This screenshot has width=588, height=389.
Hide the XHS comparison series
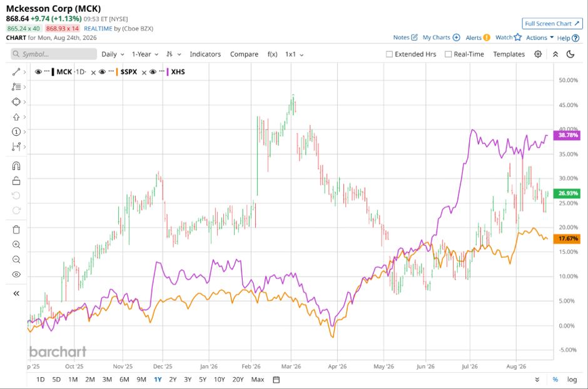click(153, 72)
